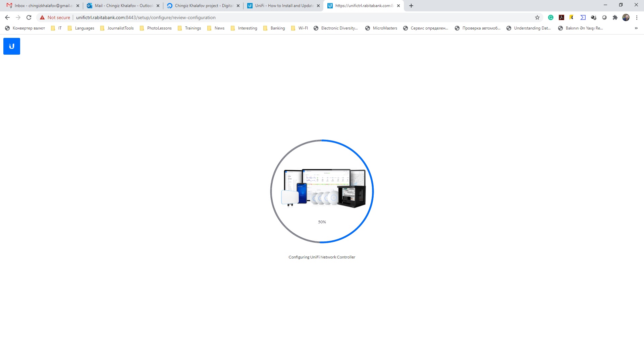The image size is (644, 352).
Task: Open the News bookmarks folder
Action: tap(216, 28)
